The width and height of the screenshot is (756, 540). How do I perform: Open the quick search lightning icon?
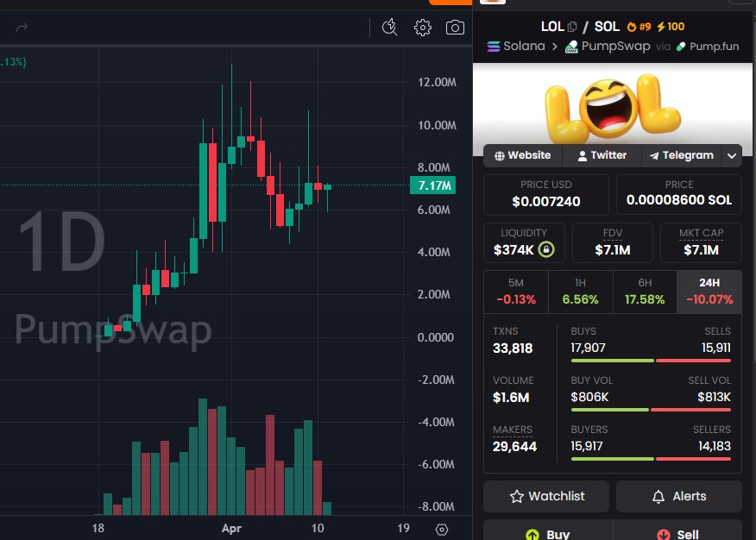[389, 27]
